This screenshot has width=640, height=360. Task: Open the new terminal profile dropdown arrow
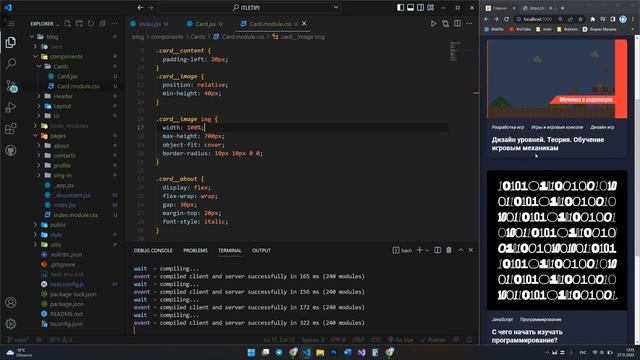(427, 250)
